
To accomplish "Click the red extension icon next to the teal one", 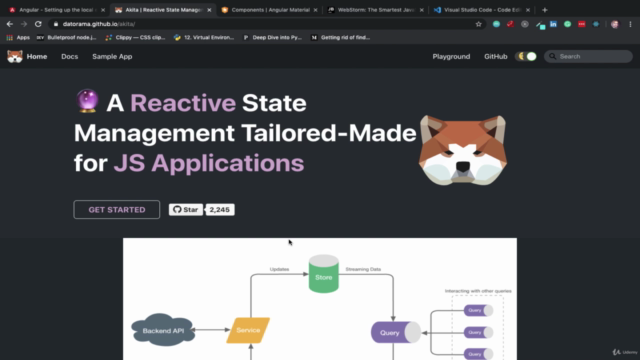I will pyautogui.click(x=510, y=24).
